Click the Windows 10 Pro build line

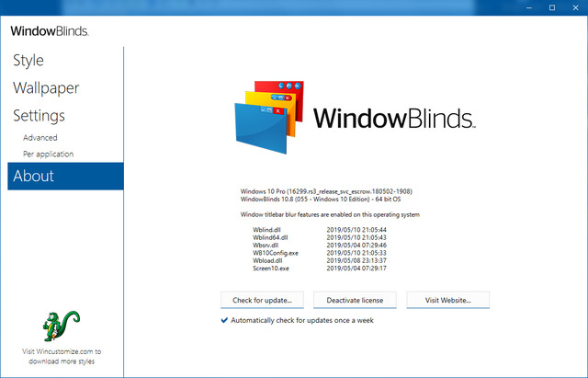point(326,191)
